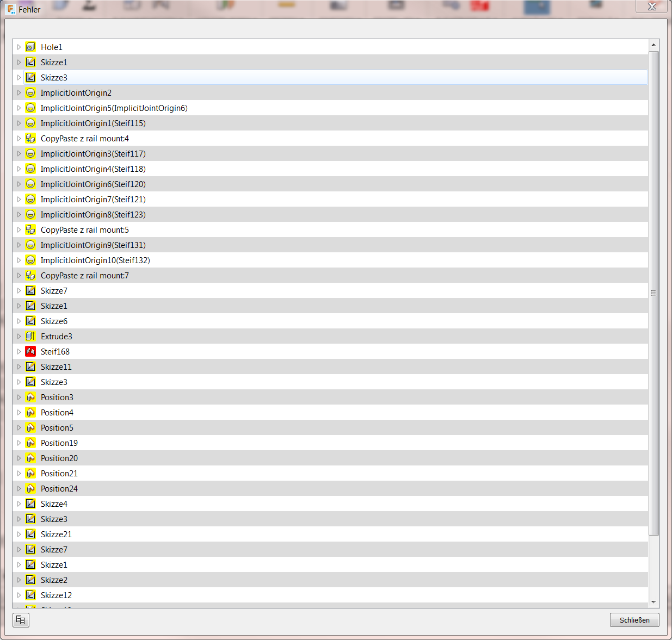This screenshot has width=672, height=640.
Task: Click the warning icon on ImplicitJointOrigin10(Steif132)
Action: [x=30, y=260]
